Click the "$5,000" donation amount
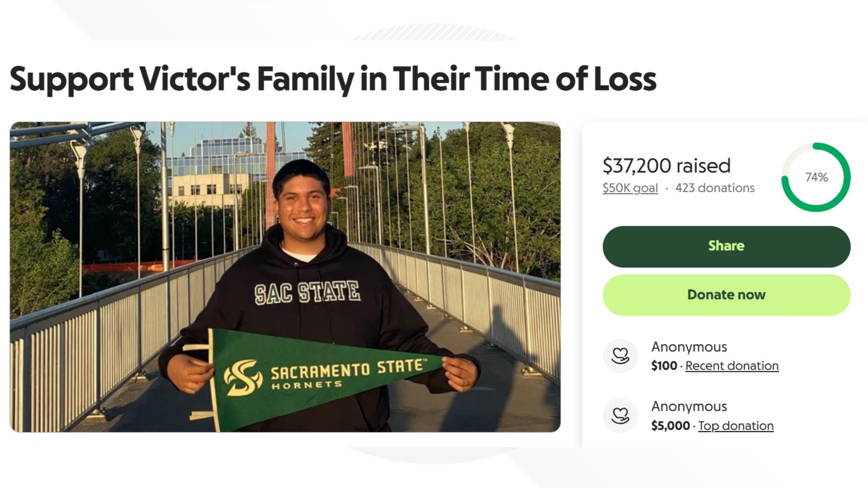Viewport: 868px width, 488px height. pos(670,426)
